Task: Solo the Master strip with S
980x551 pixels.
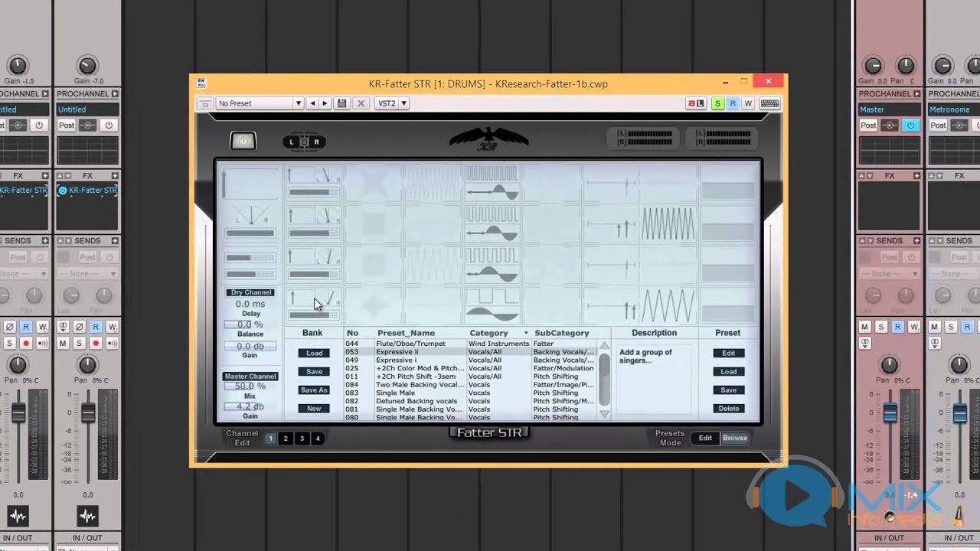Action: [x=881, y=327]
